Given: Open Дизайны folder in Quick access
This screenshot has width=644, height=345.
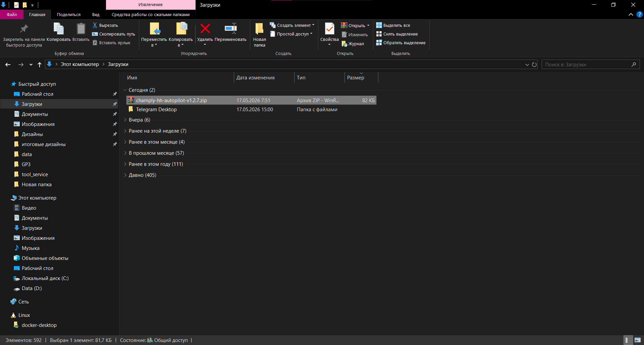Looking at the screenshot, I should (32, 134).
